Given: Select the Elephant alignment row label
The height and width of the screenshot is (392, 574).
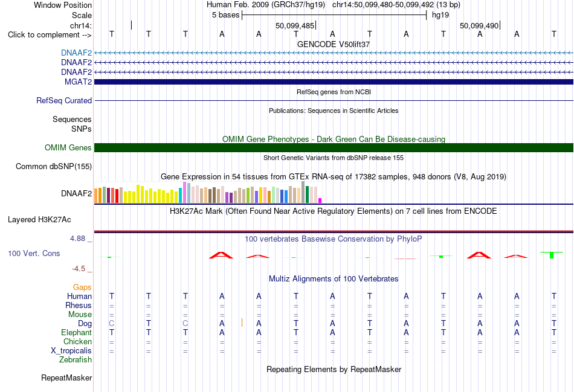Looking at the screenshot, I should click(77, 332).
